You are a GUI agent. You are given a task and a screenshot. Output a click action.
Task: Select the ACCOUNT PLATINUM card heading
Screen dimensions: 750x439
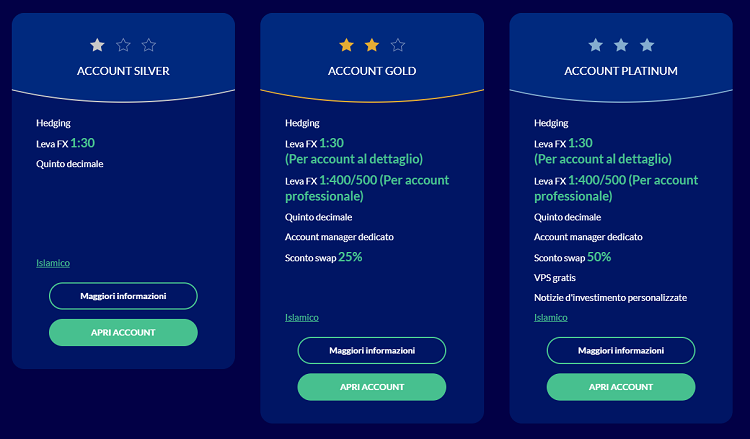pos(621,71)
